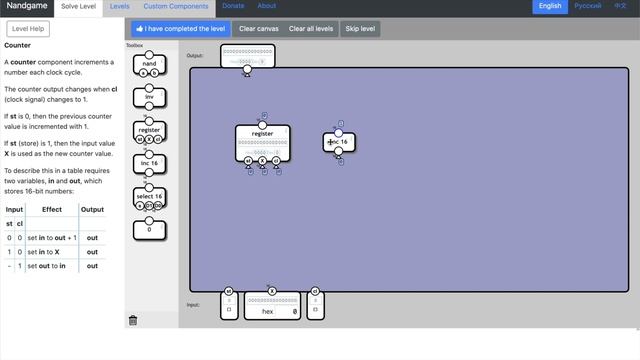The height and width of the screenshot is (360, 640).
Task: Toggle the st input checkbox
Action: (229, 309)
